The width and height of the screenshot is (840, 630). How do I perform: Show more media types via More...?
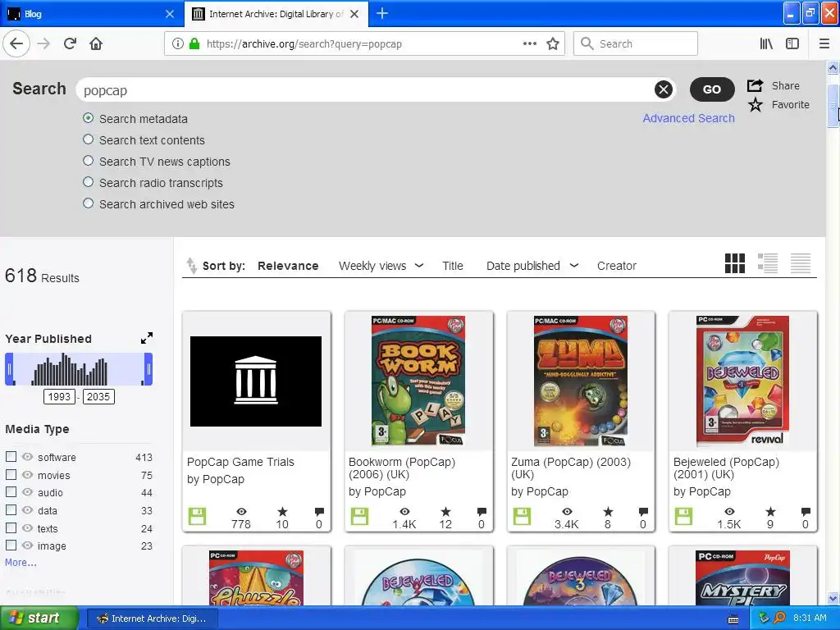21,563
